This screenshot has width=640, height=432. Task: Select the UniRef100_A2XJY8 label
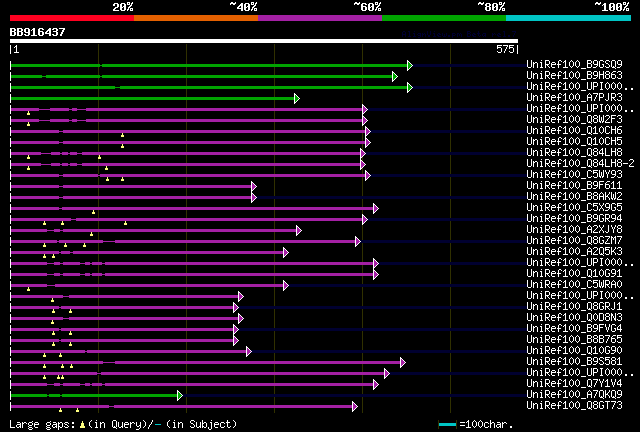tap(574, 229)
